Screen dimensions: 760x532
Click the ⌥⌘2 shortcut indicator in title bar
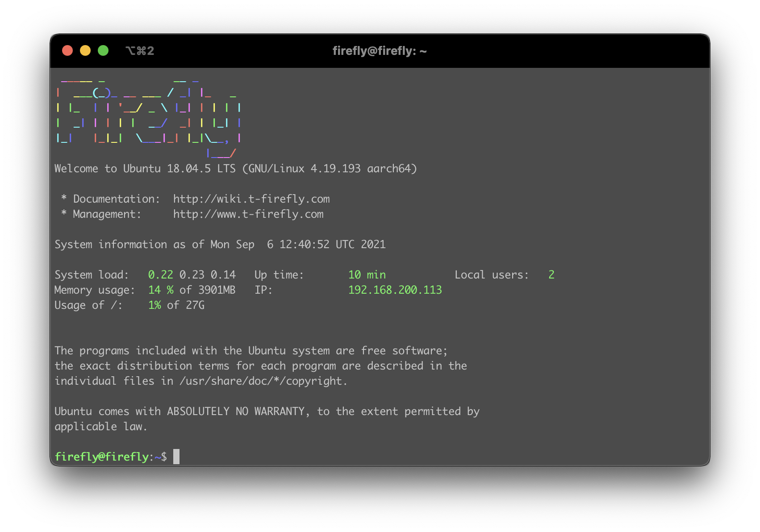pyautogui.click(x=140, y=51)
